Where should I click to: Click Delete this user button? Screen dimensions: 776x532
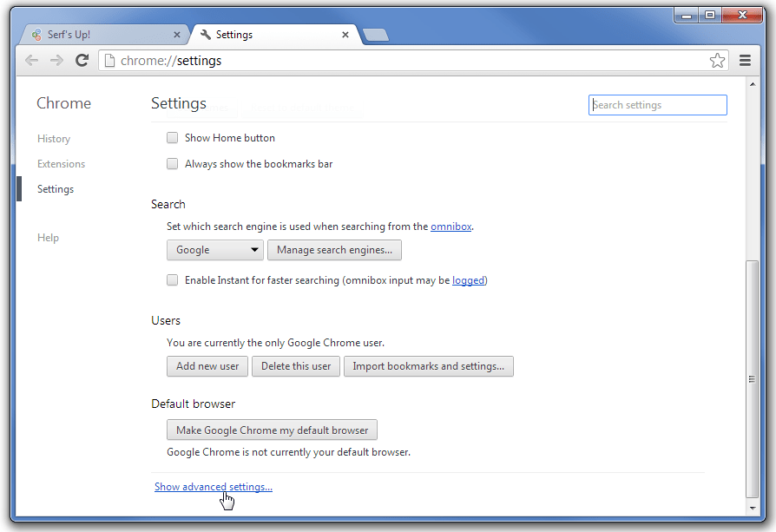point(296,366)
